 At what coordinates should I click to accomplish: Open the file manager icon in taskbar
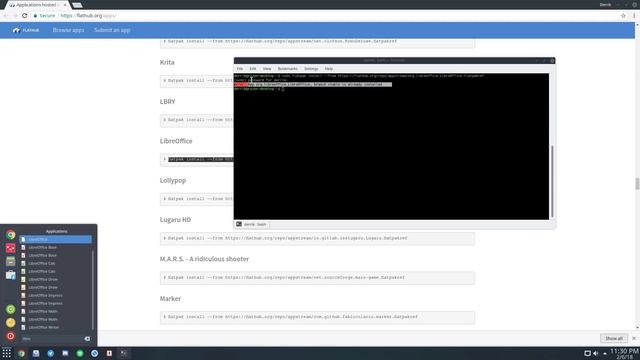65,353
